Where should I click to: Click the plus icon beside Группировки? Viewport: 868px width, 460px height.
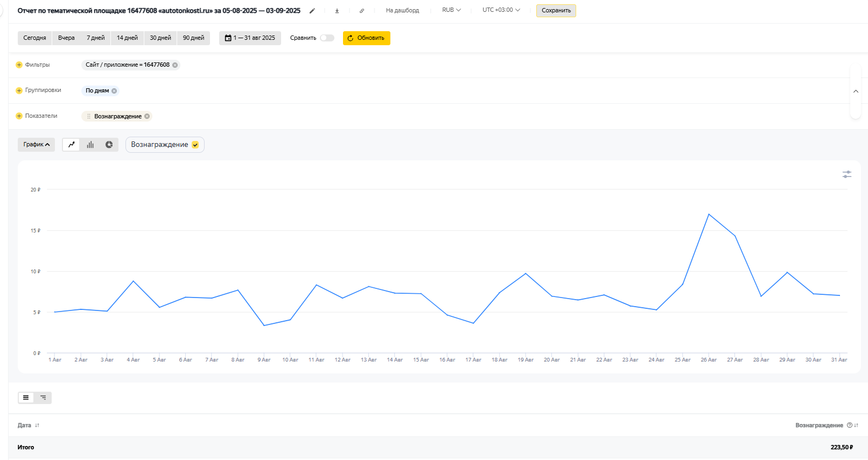19,90
